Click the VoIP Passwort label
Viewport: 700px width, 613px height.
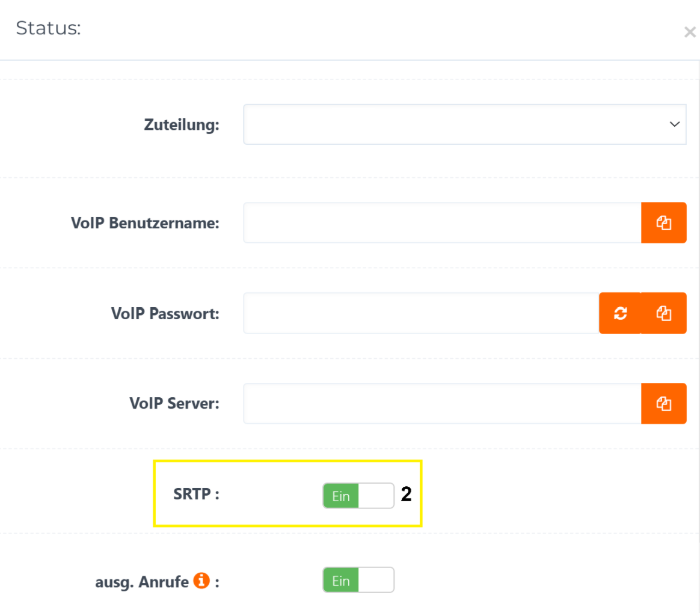pos(165,314)
